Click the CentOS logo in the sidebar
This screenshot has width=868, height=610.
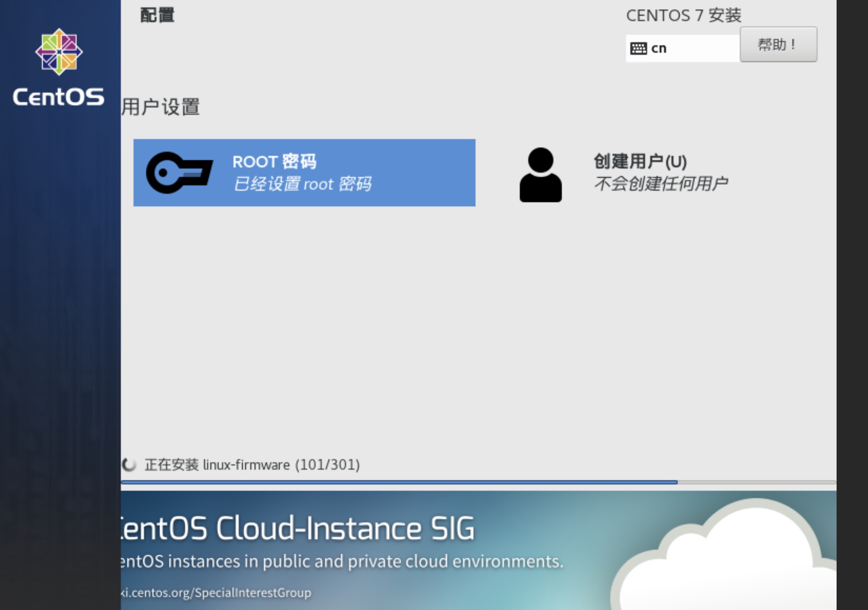(59, 52)
